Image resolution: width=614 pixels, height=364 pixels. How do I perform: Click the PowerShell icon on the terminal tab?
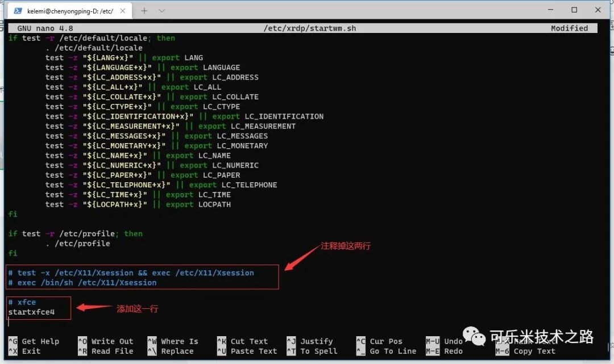[18, 11]
